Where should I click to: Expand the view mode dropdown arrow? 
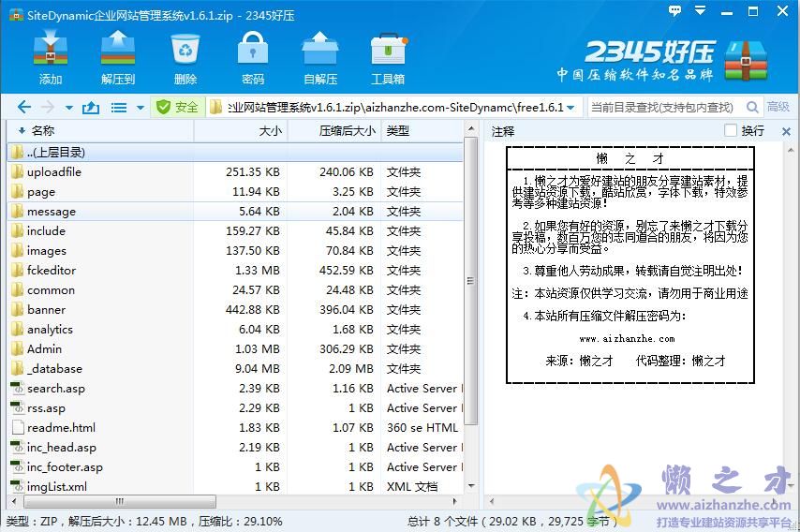coord(141,108)
